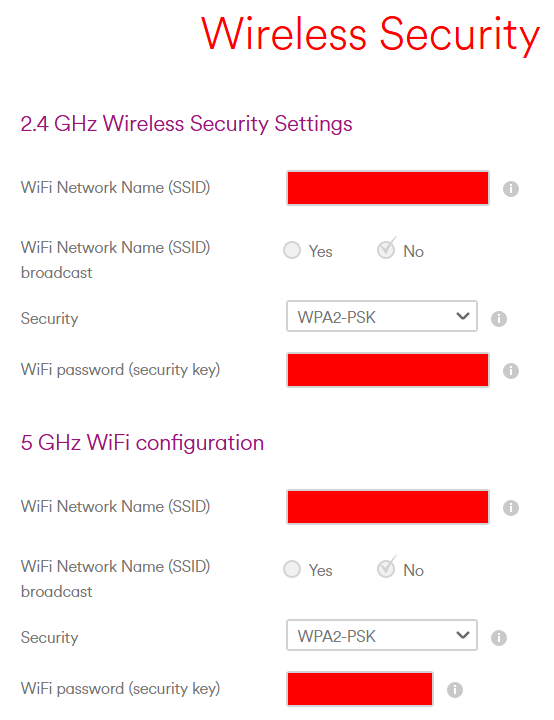Viewport: 554px width, 720px height.
Task: Focus the 5 GHz WiFi Network Name field
Action: point(388,507)
